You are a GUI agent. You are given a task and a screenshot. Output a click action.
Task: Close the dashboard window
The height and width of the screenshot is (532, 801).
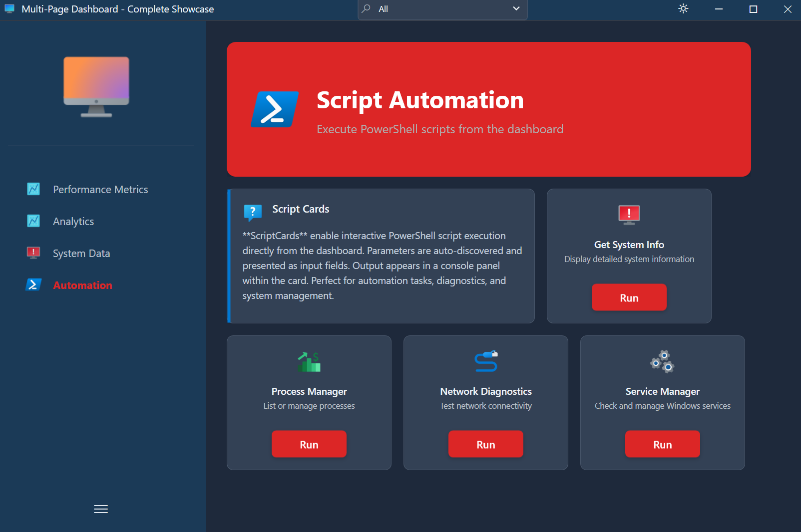788,9
